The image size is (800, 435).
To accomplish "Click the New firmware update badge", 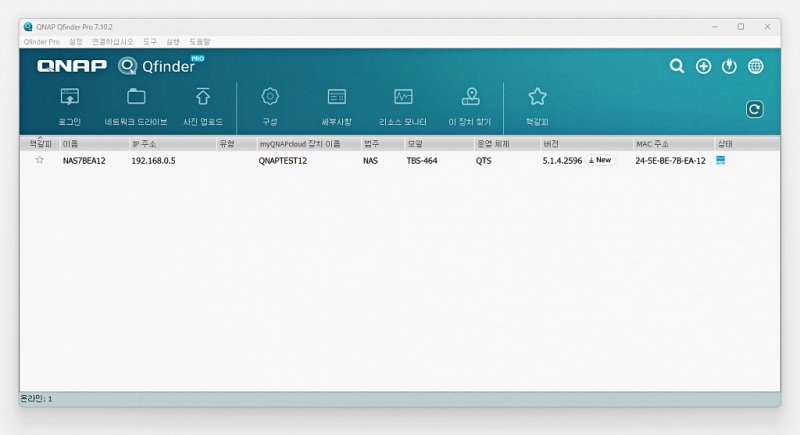I will coord(600,160).
